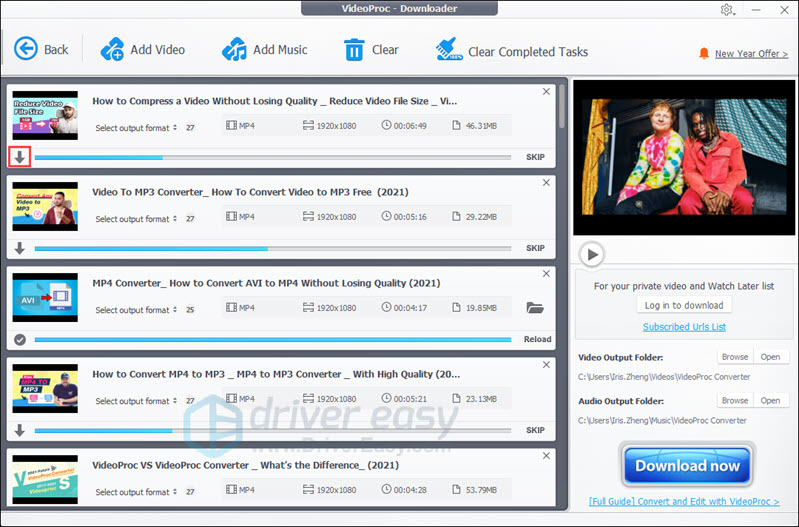Remove the Compress a Video item with X

click(546, 92)
